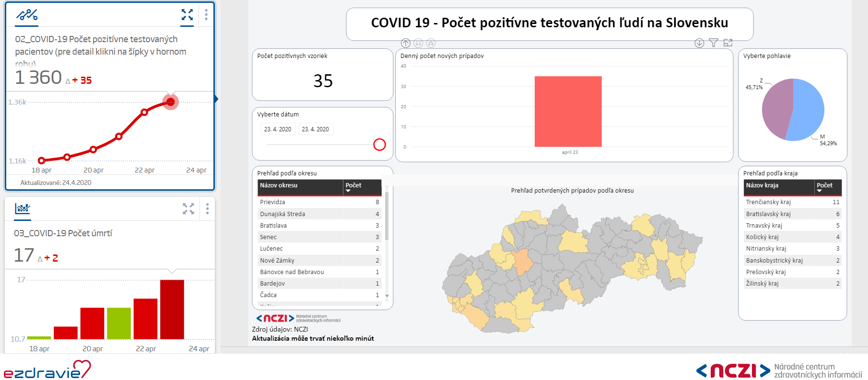Click the drill up arrow above the daily chart
The image size is (868, 380).
point(406,43)
